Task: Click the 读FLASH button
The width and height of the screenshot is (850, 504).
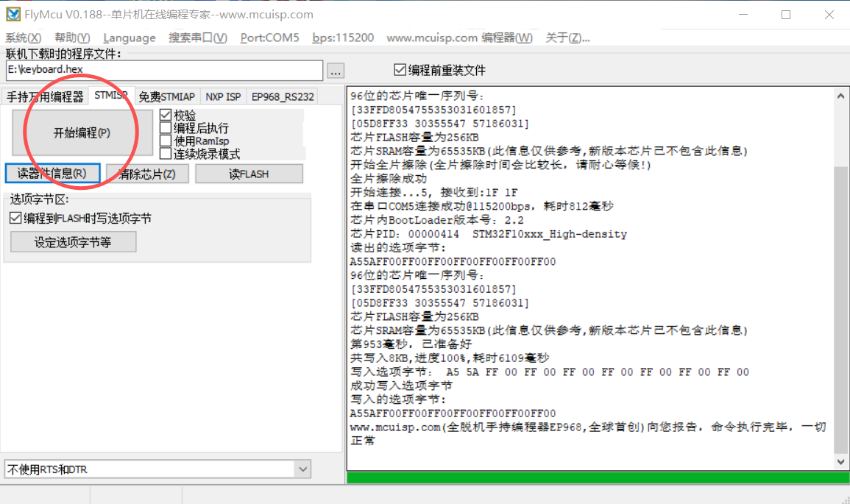Action: coord(249,174)
